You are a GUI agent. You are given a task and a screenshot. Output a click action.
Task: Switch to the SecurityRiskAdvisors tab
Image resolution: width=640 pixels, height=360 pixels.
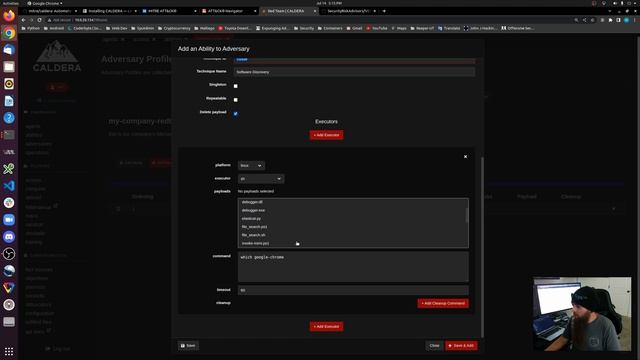point(348,11)
